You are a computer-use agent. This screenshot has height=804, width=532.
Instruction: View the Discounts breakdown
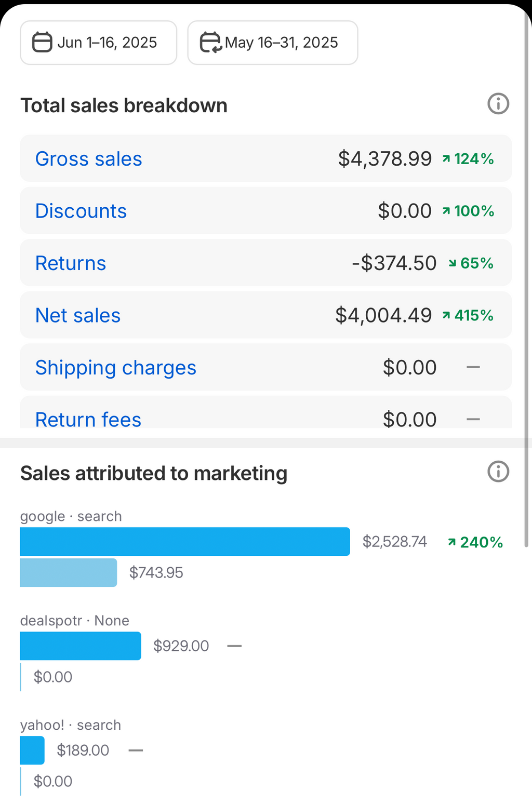coord(81,211)
